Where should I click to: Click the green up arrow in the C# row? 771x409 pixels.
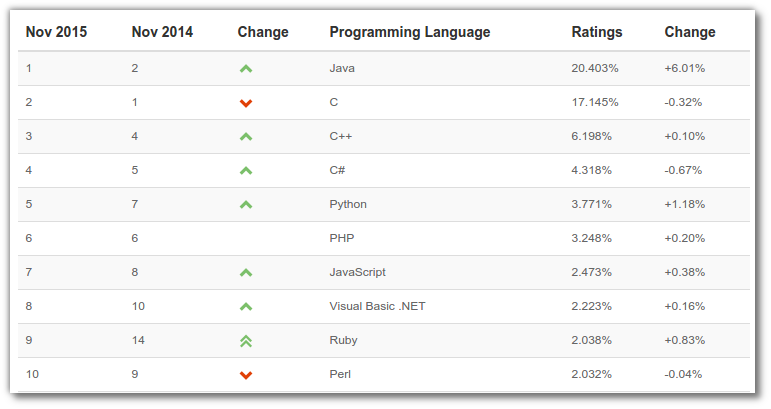246,171
